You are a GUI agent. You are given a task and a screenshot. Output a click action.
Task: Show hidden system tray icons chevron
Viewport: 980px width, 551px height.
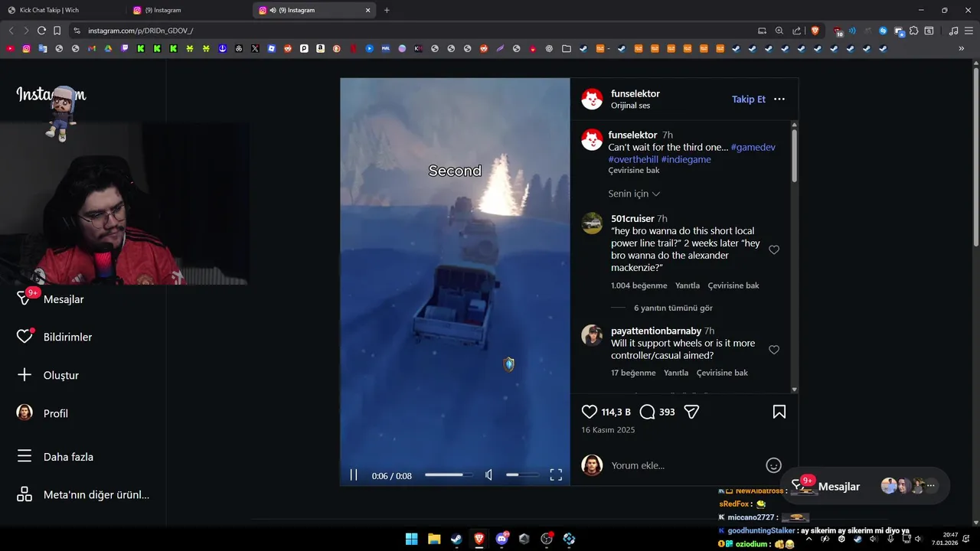[808, 539]
